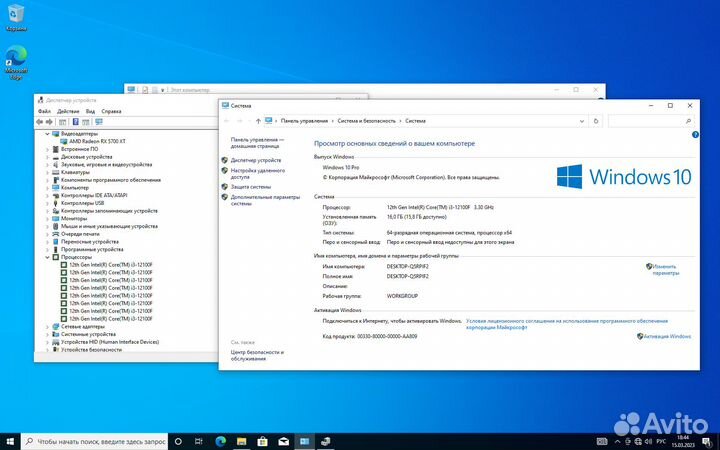Select Устройства HID item
This screenshot has height=450, width=720.
[x=109, y=342]
